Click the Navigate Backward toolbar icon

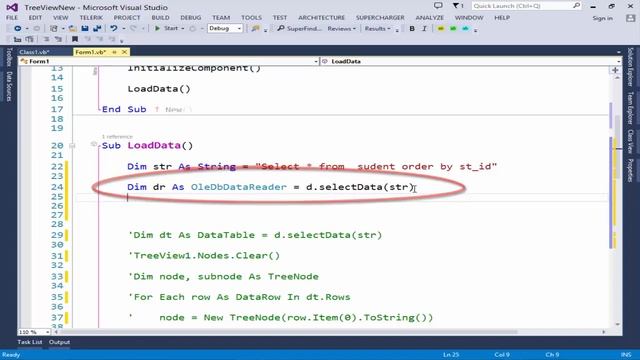coord(18,29)
